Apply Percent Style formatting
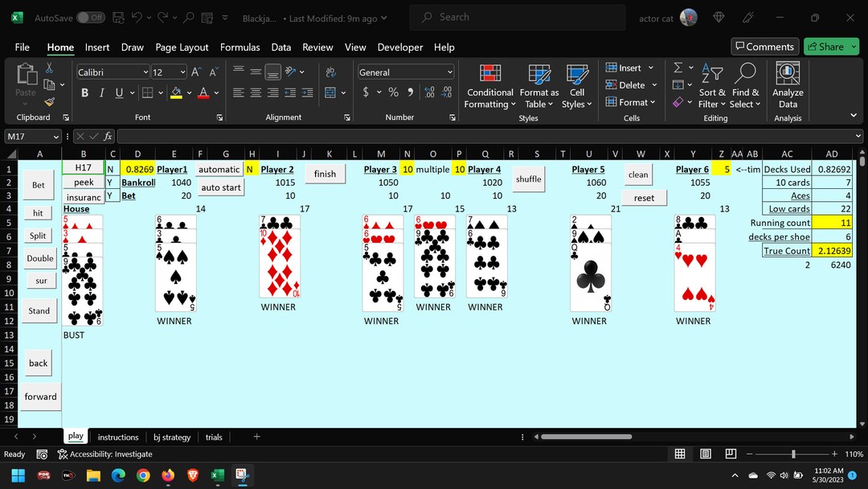The height and width of the screenshot is (489, 868). 393,92
